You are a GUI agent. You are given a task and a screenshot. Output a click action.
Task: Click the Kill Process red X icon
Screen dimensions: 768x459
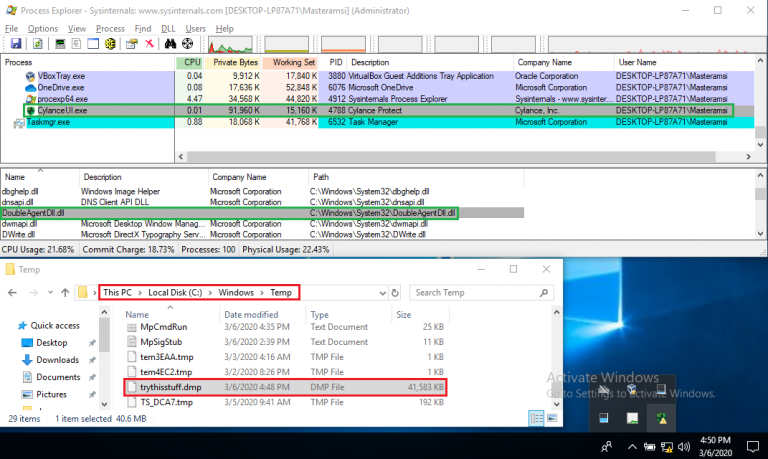coord(149,44)
